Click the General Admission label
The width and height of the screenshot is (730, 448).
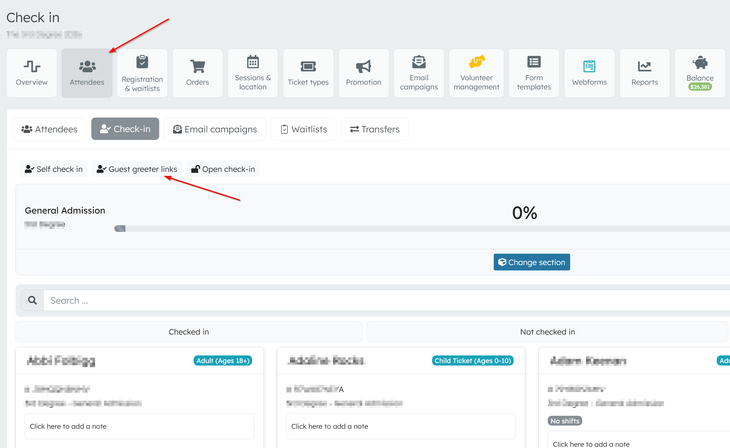65,210
